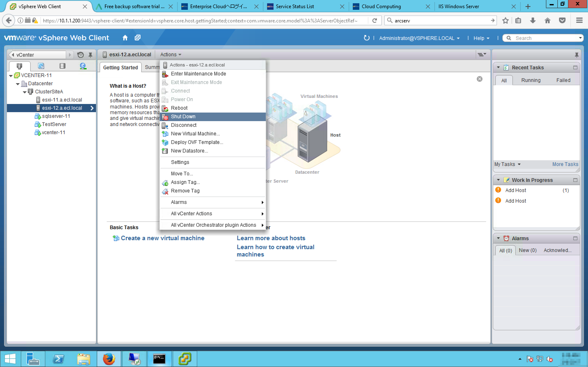
Task: Open the Storage navigator view icon
Action: [62, 66]
